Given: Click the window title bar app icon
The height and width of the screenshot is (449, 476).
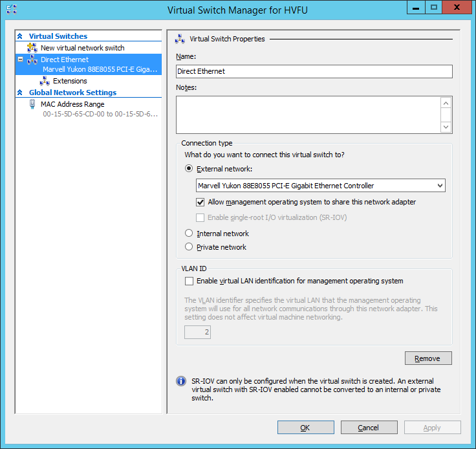Looking at the screenshot, I should tap(11, 10).
